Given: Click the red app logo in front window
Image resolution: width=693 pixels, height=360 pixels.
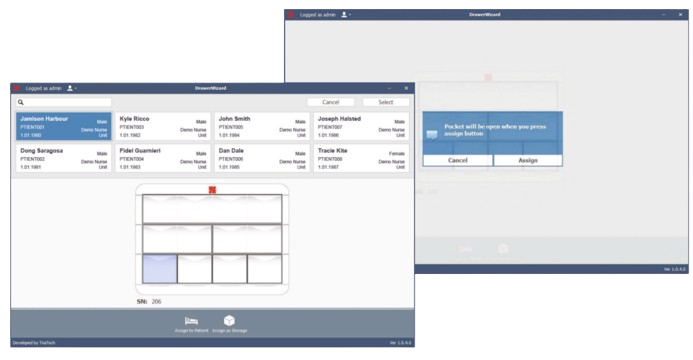Looking at the screenshot, I should click(17, 88).
